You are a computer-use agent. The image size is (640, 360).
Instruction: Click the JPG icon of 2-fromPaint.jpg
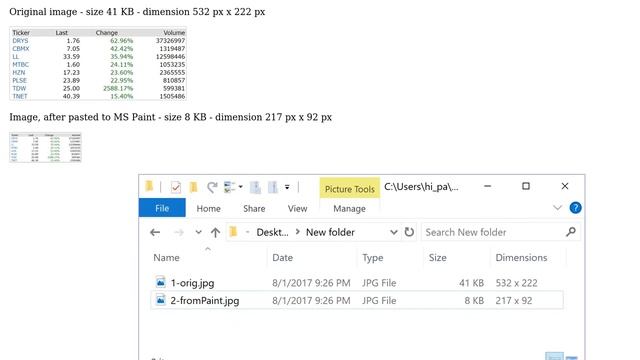coord(160,300)
